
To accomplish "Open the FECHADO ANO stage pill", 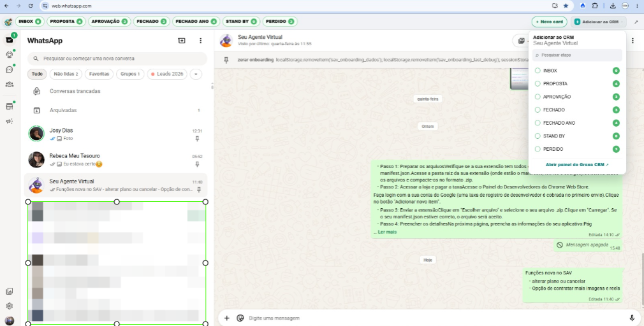I will [x=196, y=21].
